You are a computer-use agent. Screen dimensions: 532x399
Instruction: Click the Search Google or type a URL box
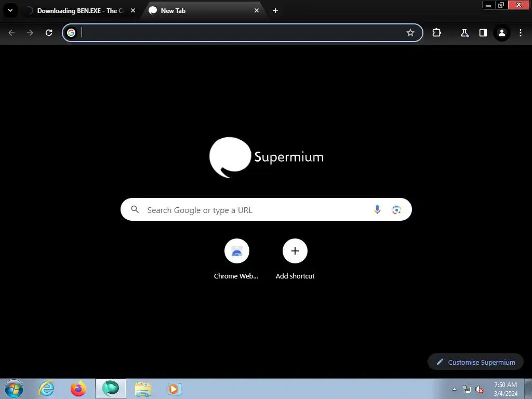pos(266,210)
